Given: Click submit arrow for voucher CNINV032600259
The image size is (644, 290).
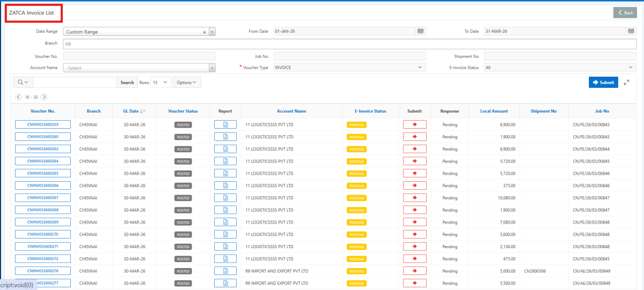Looking at the screenshot, I should point(415,124).
